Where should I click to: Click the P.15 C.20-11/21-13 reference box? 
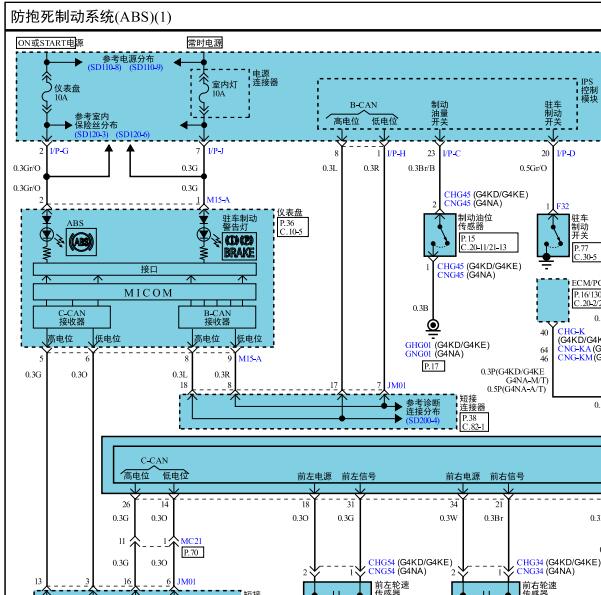[x=489, y=243]
